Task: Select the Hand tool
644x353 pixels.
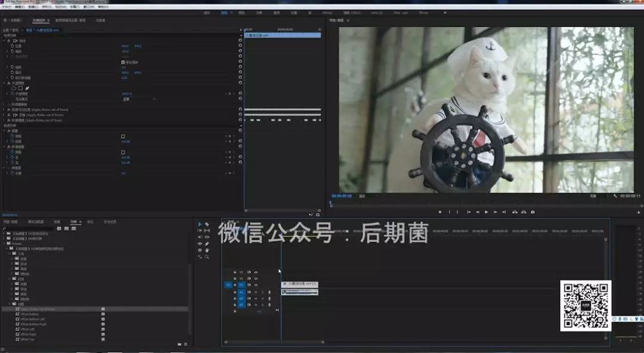Action: pyautogui.click(x=207, y=250)
